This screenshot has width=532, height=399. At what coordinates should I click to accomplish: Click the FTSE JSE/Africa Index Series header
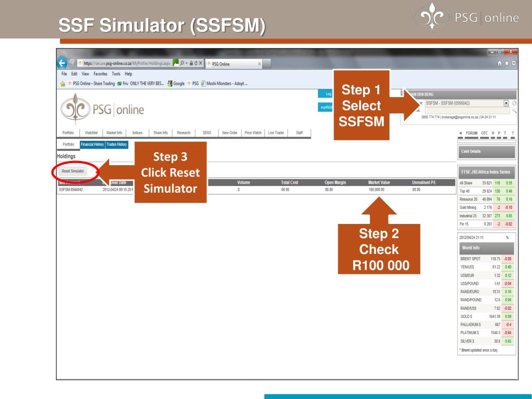[486, 172]
